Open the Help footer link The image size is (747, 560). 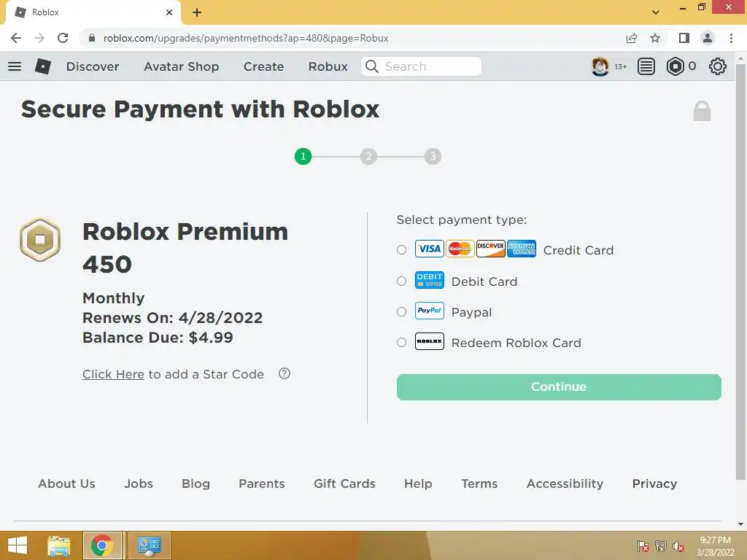pos(418,483)
